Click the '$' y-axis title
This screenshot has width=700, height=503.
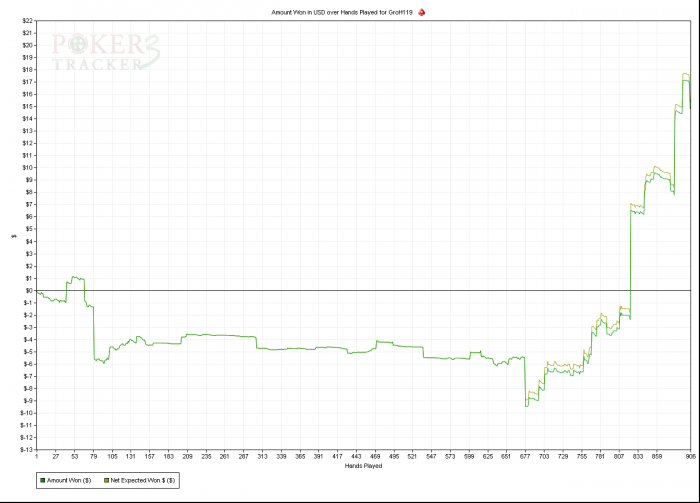point(14,236)
